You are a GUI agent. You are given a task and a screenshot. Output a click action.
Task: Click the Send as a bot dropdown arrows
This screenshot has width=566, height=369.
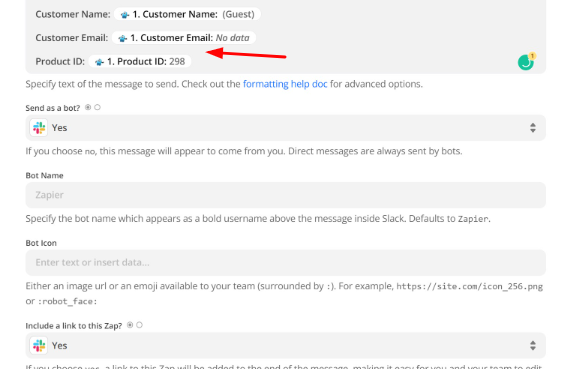[533, 128]
